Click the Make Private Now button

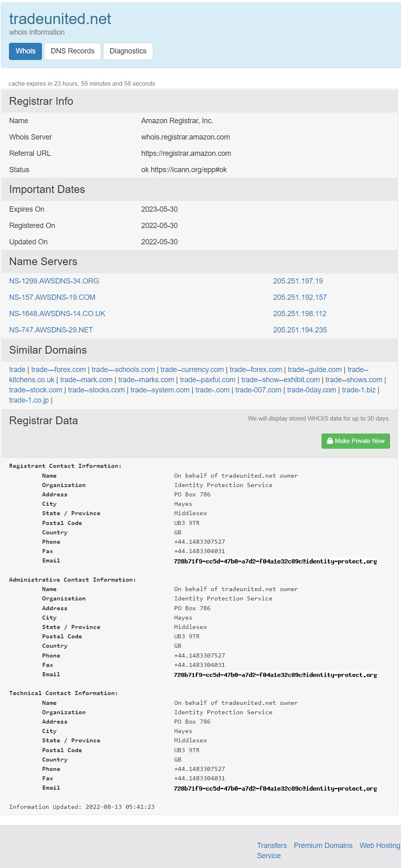(356, 441)
